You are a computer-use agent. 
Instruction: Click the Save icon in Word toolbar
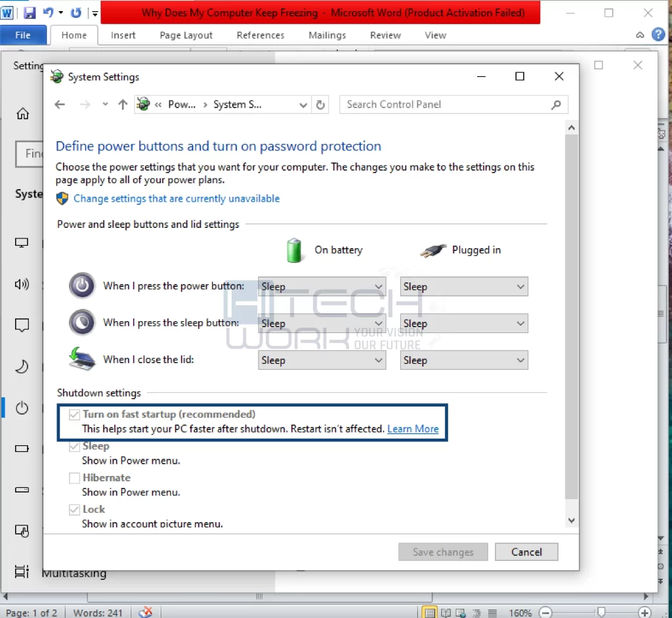[29, 13]
